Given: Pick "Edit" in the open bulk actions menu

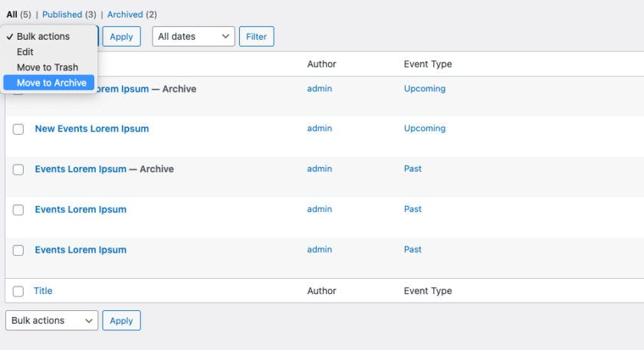Looking at the screenshot, I should 25,52.
